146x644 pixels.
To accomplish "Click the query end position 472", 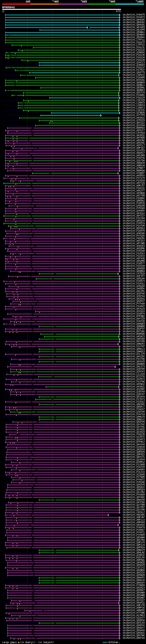I will [118, 11].
